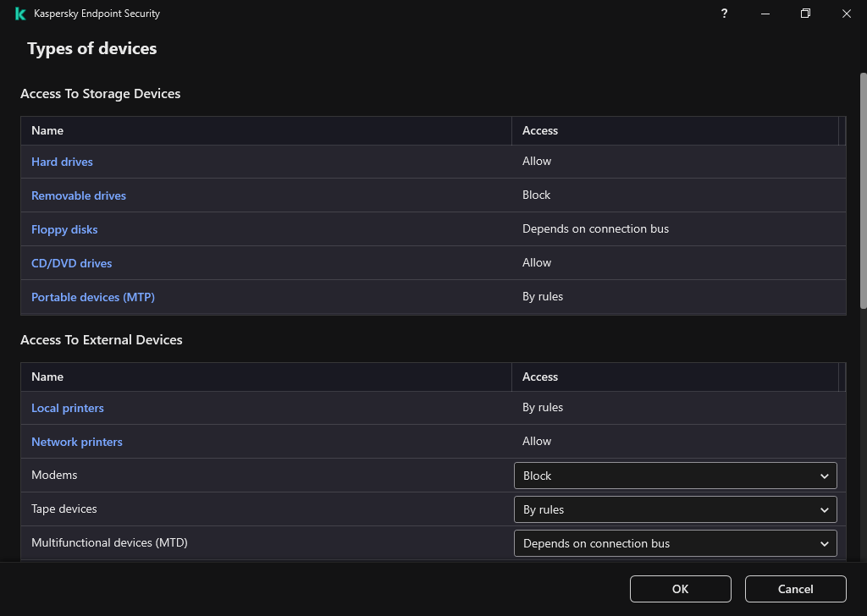Viewport: 867px width, 616px height.
Task: Open help with the question mark icon
Action: tap(724, 14)
